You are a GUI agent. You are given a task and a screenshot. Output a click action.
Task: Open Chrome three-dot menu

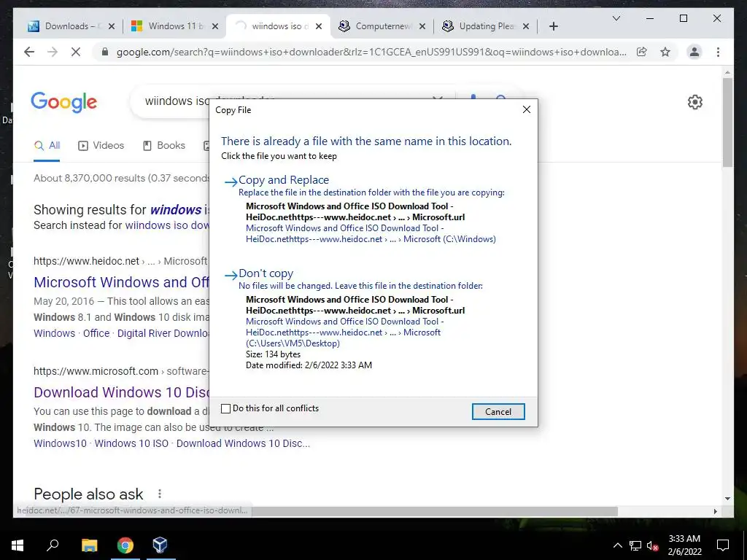tap(718, 52)
